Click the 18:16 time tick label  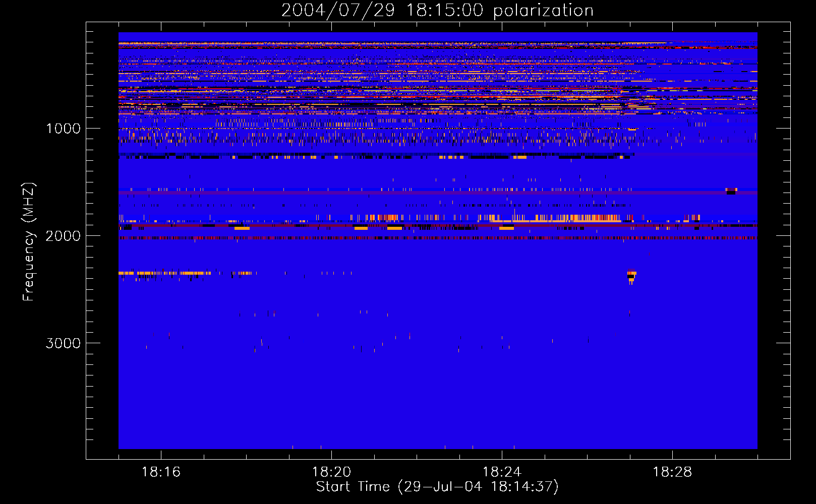(161, 472)
